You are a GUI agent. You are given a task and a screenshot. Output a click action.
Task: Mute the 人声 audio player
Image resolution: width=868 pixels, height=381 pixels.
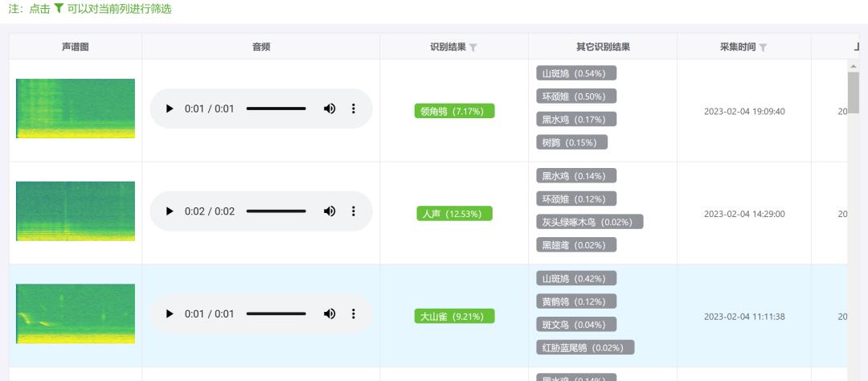click(330, 211)
